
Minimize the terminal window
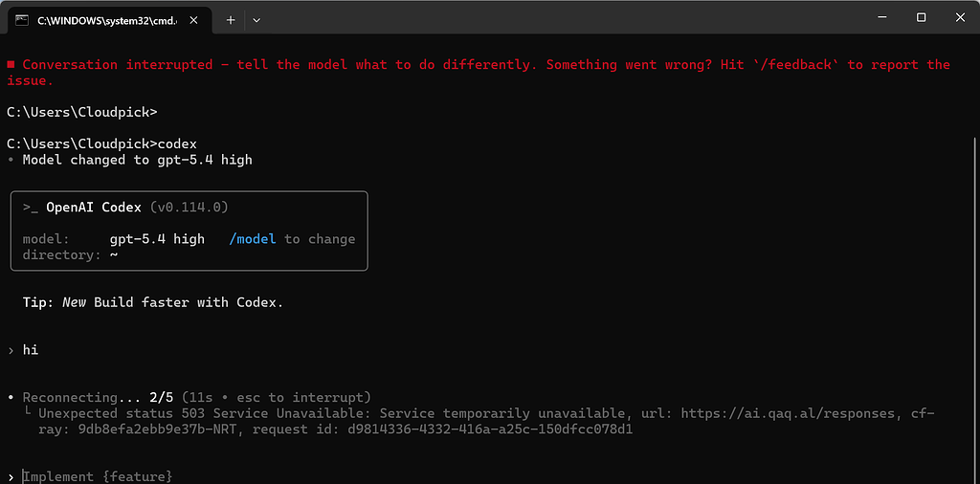(881, 17)
